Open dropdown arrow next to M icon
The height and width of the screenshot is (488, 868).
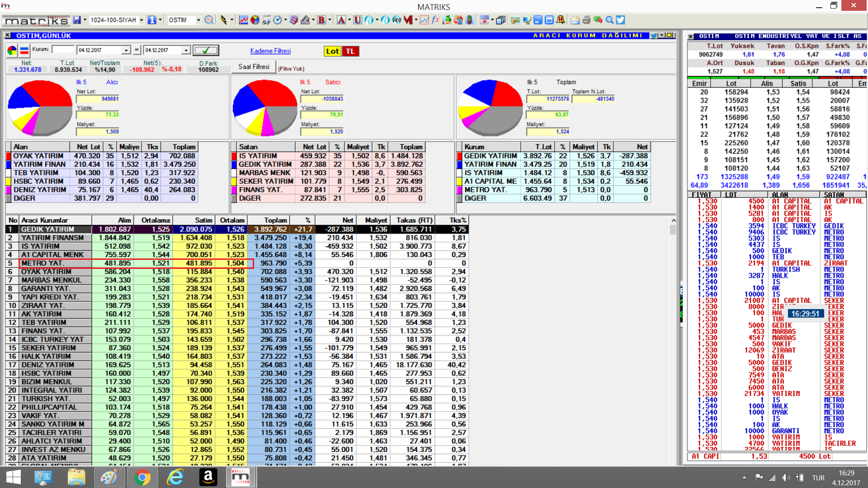tap(416, 20)
